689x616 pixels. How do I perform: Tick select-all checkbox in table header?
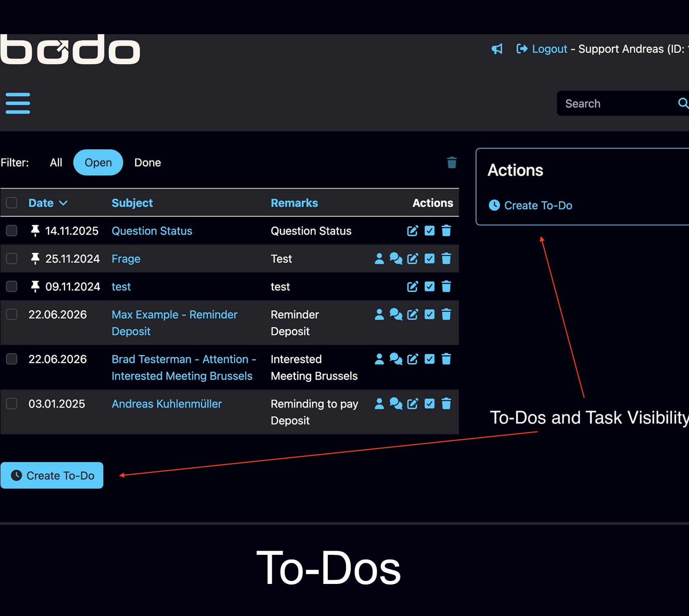coord(12,203)
